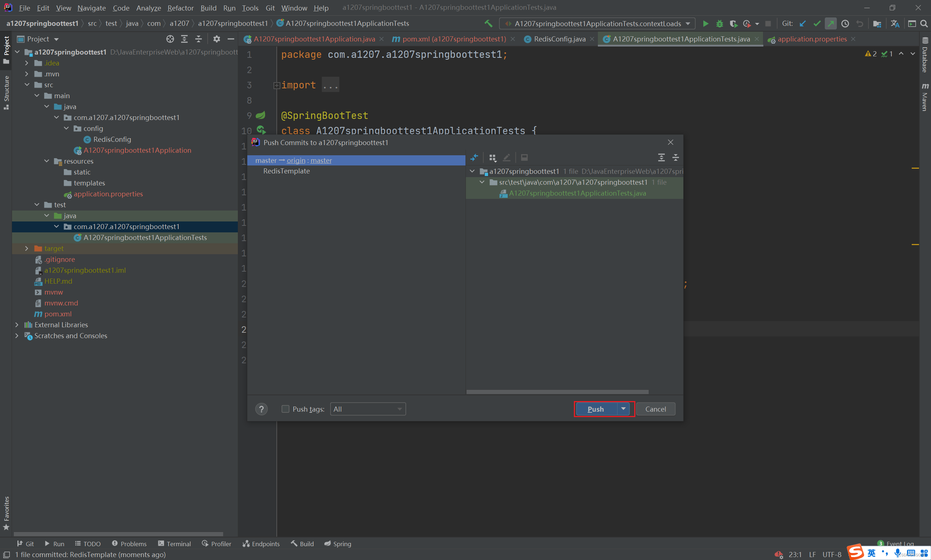
Task: Expand all files in Push dialog
Action: pyautogui.click(x=661, y=157)
